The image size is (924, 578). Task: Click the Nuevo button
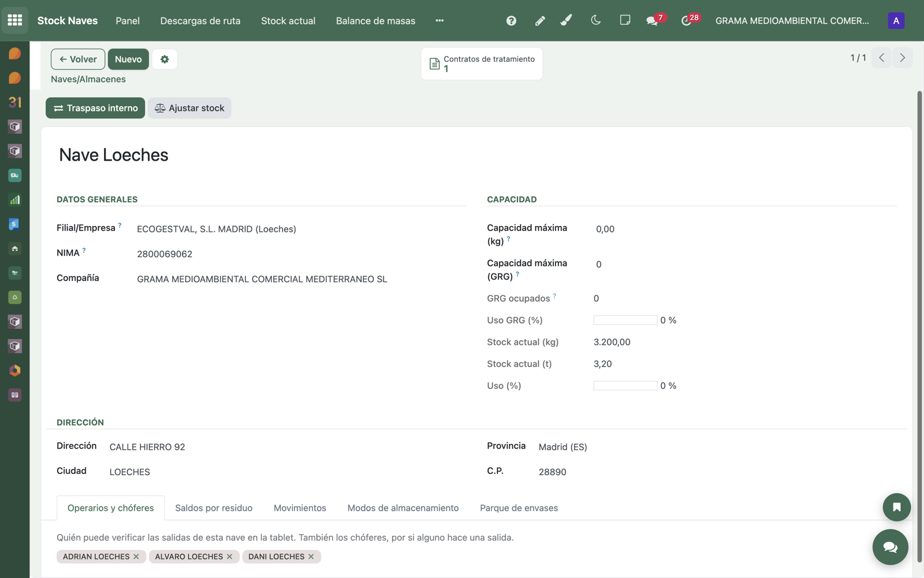128,59
